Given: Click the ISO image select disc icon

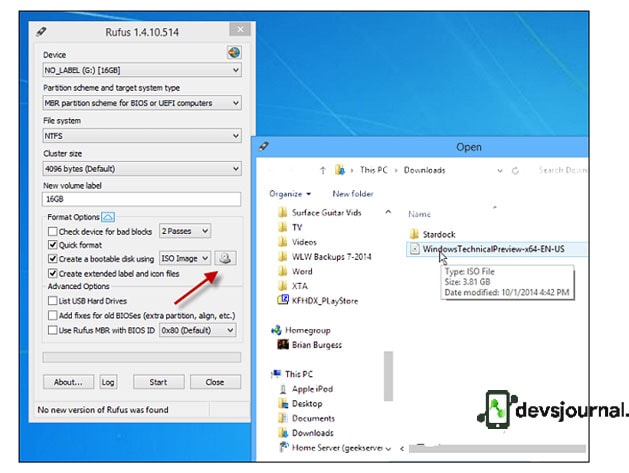Looking at the screenshot, I should pos(225,258).
